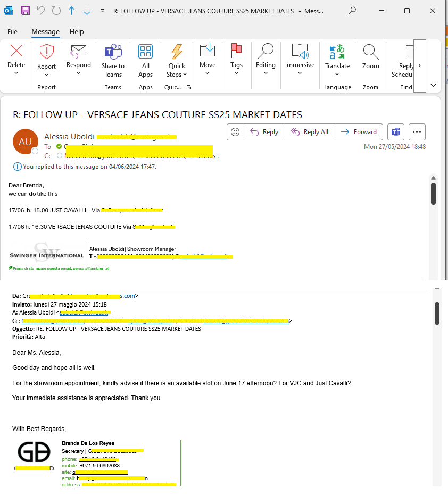Expand the Delete dropdown arrow
The width and height of the screenshot is (448, 496).
[16, 73]
